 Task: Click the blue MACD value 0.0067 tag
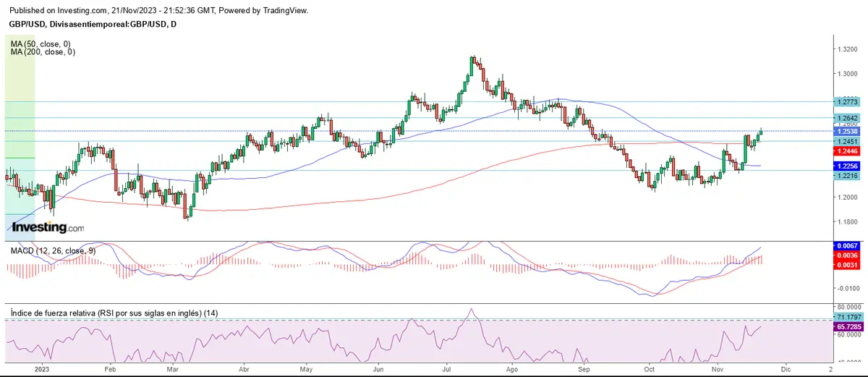pyautogui.click(x=846, y=246)
